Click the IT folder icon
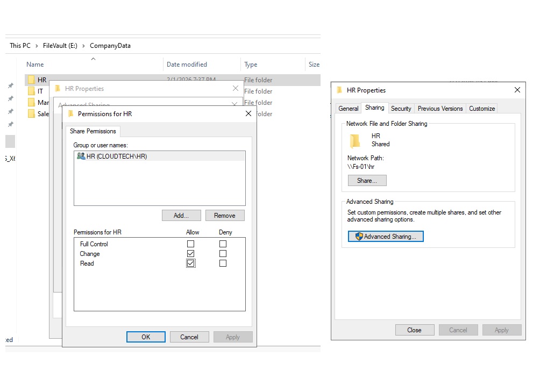Image resolution: width=533 pixels, height=392 pixels. (x=31, y=91)
